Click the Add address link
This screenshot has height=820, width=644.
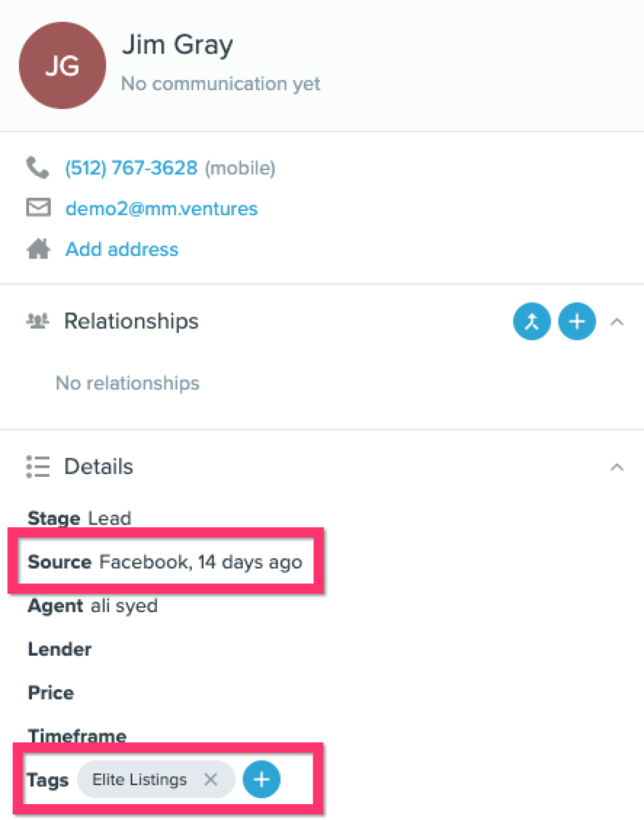coord(121,249)
